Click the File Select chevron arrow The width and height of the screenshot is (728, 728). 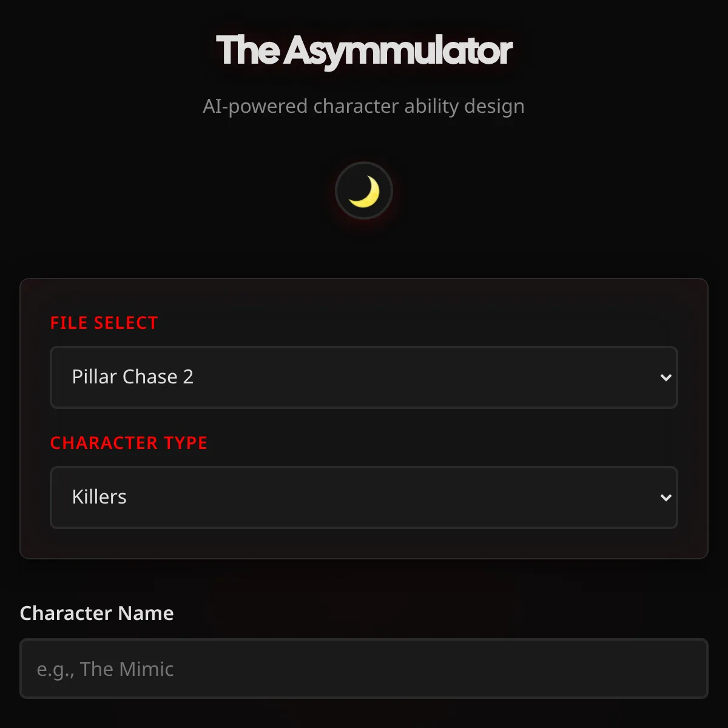tap(666, 377)
